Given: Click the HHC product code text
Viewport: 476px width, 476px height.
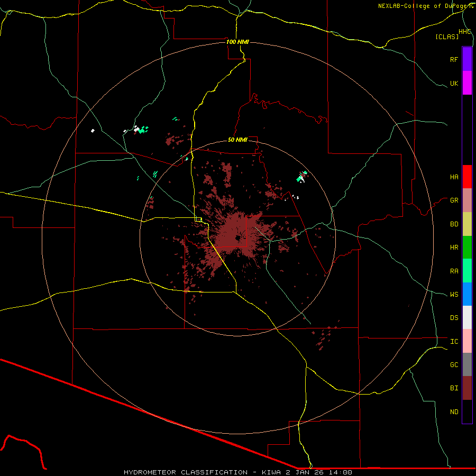Looking at the screenshot, I should (464, 32).
